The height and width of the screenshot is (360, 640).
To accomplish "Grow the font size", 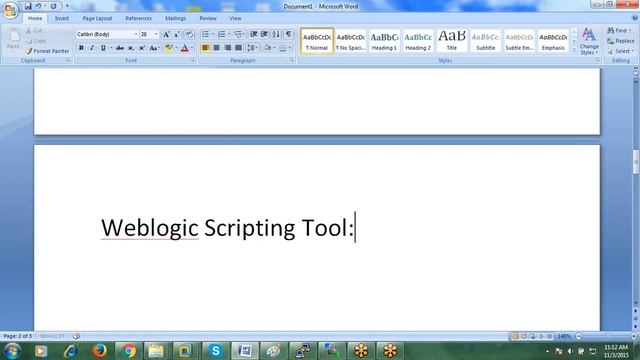I will pos(166,35).
